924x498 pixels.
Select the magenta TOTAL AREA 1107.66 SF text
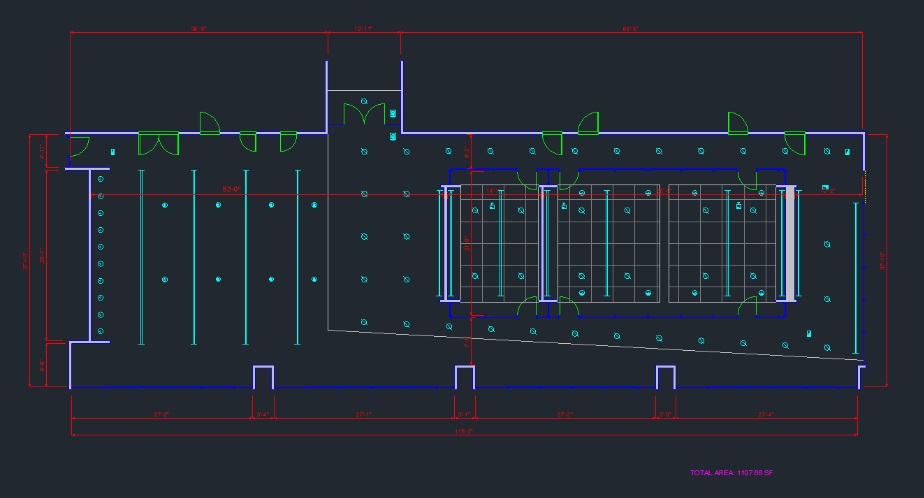pos(731,473)
